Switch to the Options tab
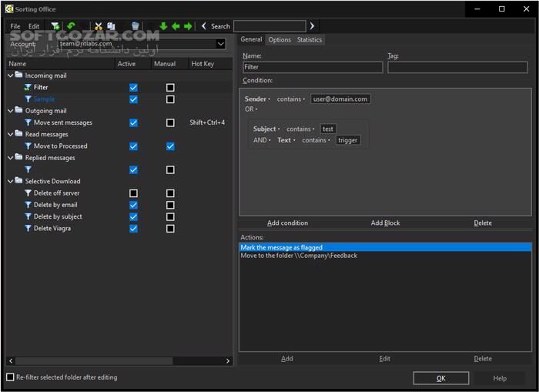The width and height of the screenshot is (539, 392). tap(280, 39)
